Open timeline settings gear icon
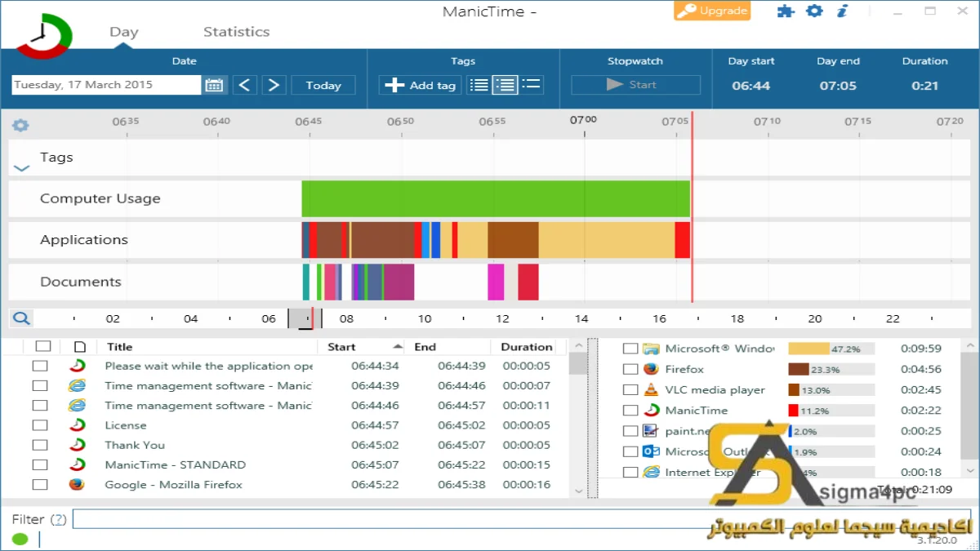The height and width of the screenshot is (551, 980). 20,125
